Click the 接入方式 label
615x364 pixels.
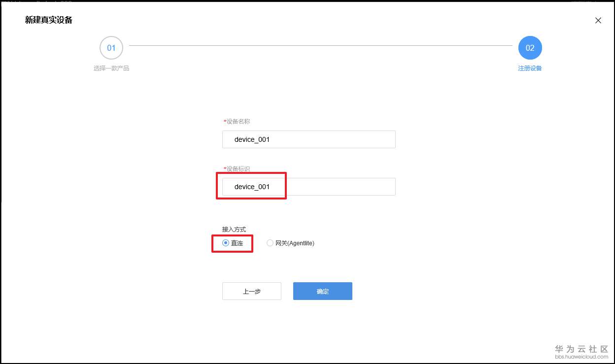pyautogui.click(x=234, y=230)
